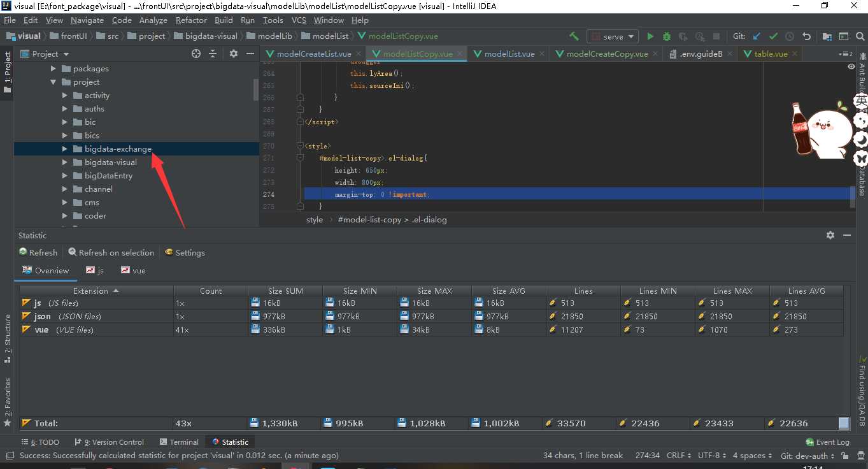Open Git history clock icon
Viewport: 868px width, 469px height.
point(790,36)
